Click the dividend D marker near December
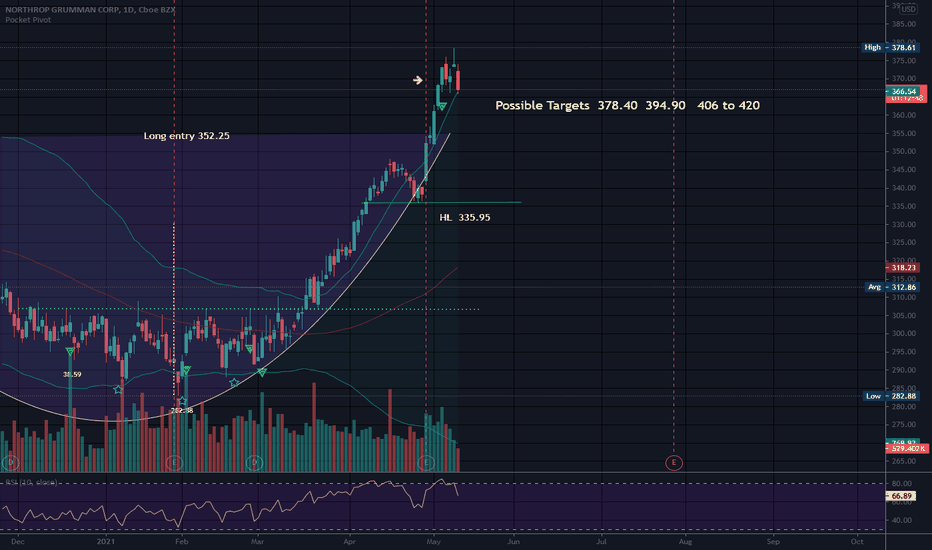The height and width of the screenshot is (550, 932). coord(11,462)
